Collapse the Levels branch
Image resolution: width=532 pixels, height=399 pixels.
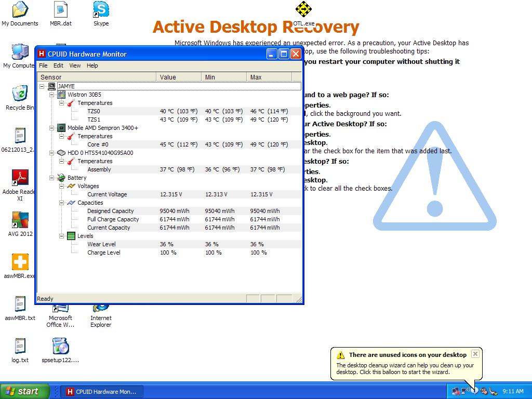point(61,236)
